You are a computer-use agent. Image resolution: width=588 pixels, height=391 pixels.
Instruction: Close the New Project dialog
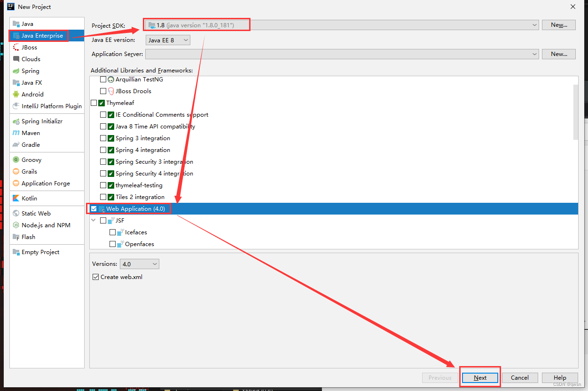[x=573, y=7]
